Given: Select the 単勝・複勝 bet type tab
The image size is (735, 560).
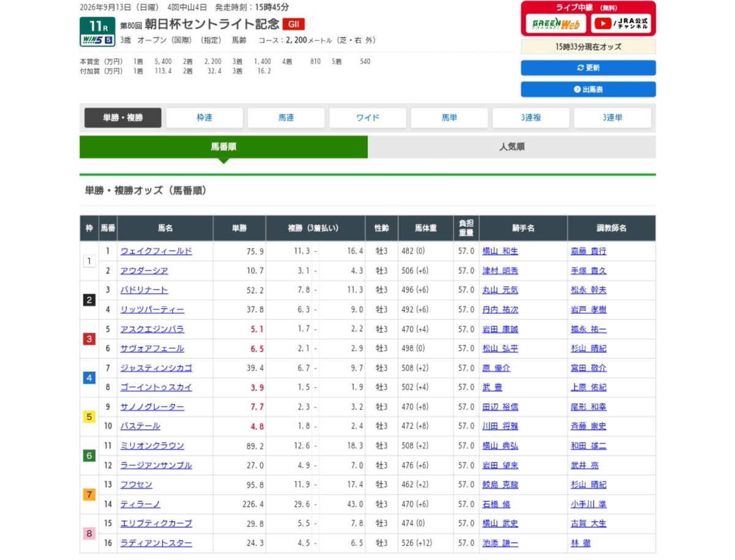Looking at the screenshot, I should 123,118.
